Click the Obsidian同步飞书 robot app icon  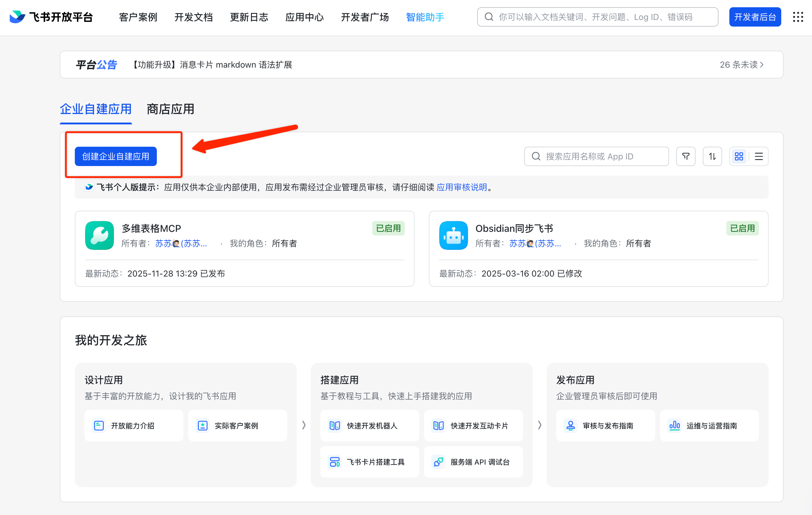coord(453,235)
